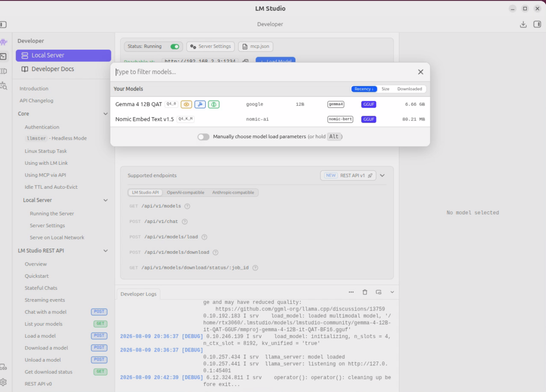Collapse the Local Server docs subsection
This screenshot has width=546, height=392.
[106, 200]
